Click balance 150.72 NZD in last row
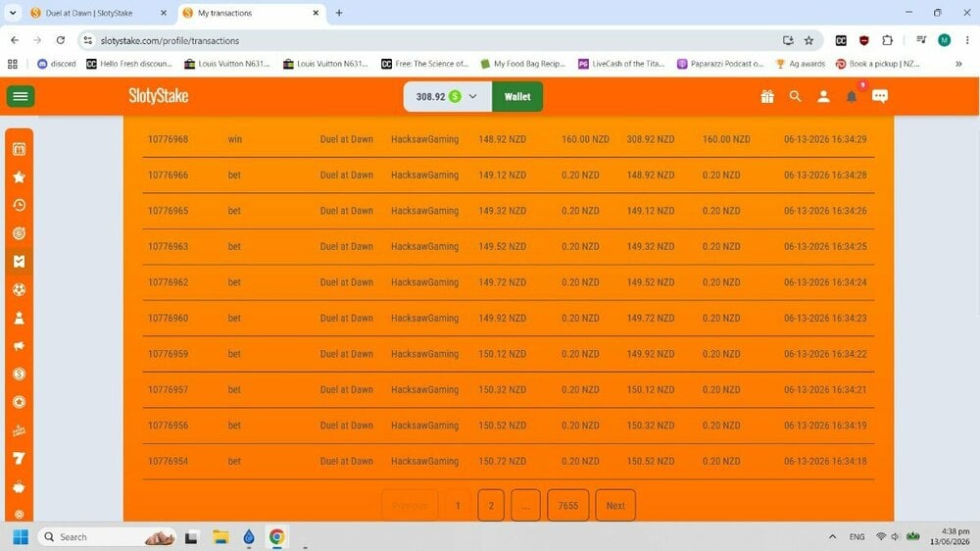 (x=502, y=461)
